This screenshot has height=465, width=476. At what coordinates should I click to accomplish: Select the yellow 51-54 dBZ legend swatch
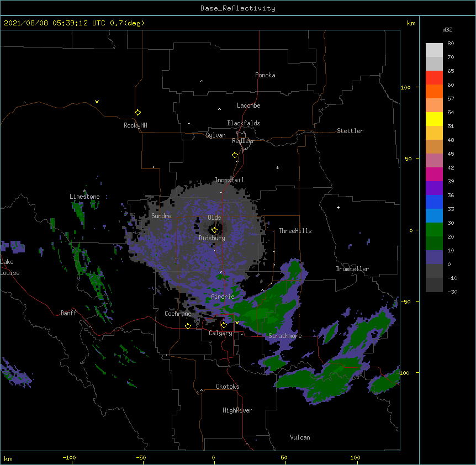[434, 119]
